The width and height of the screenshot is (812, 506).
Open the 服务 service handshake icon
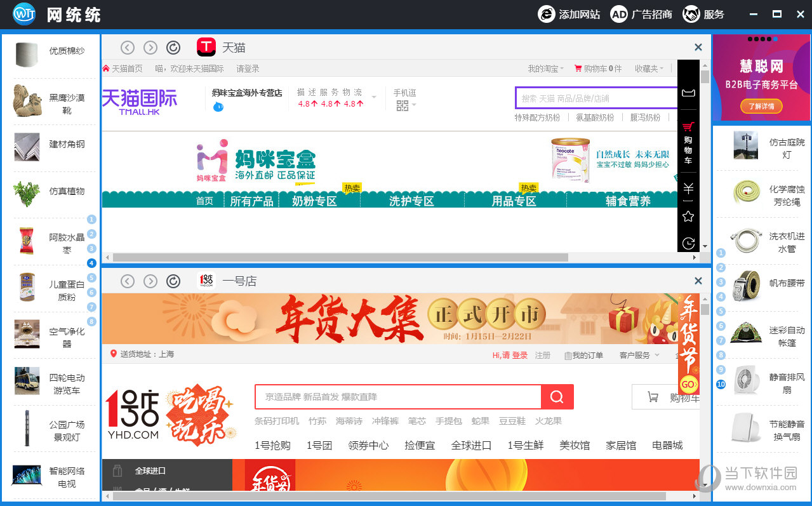(691, 14)
